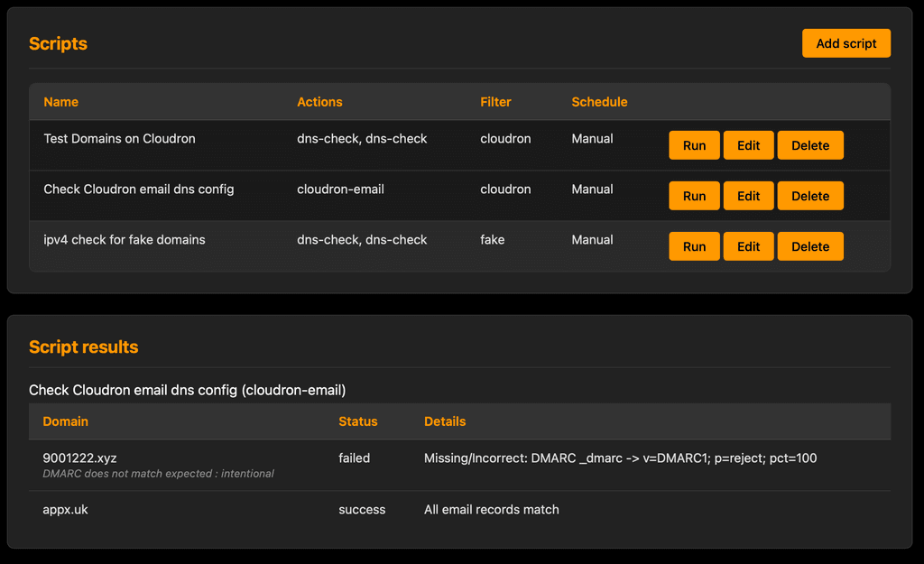Click the Name column header
Screen dimensions: 924x564
coord(60,102)
